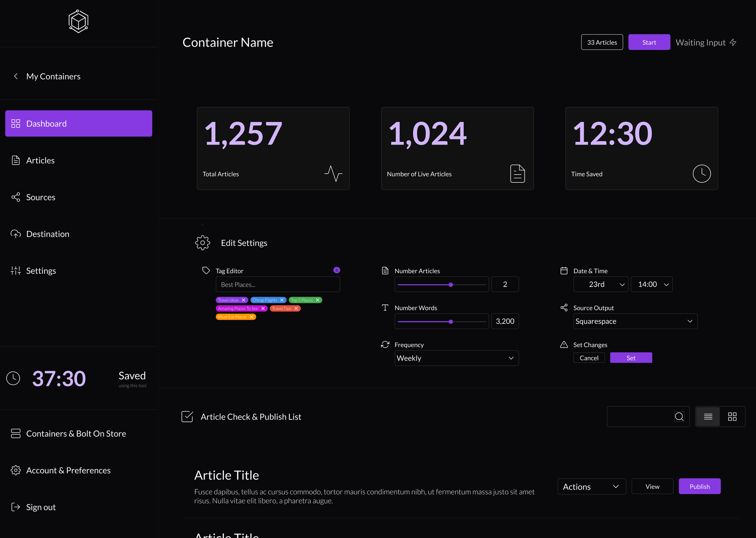Viewport: 756px width, 538px height.
Task: Select the Containers & Bolt On Store icon
Action: (x=15, y=433)
